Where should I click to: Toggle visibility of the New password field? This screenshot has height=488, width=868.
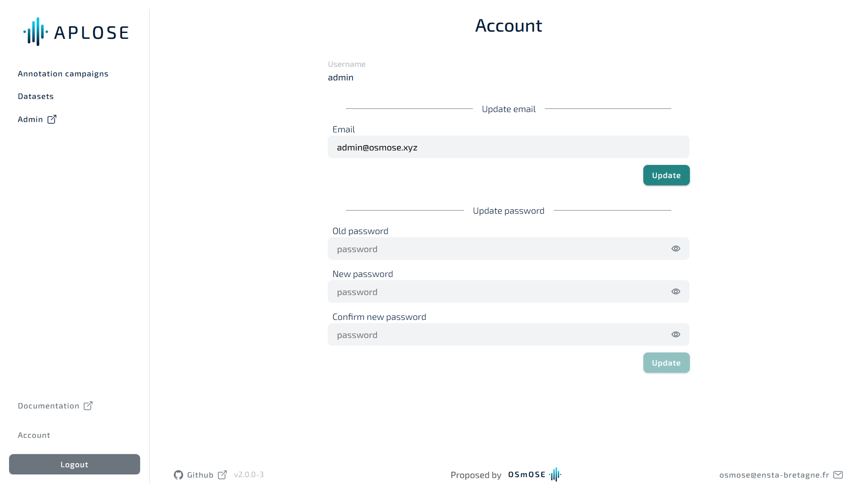pos(675,291)
